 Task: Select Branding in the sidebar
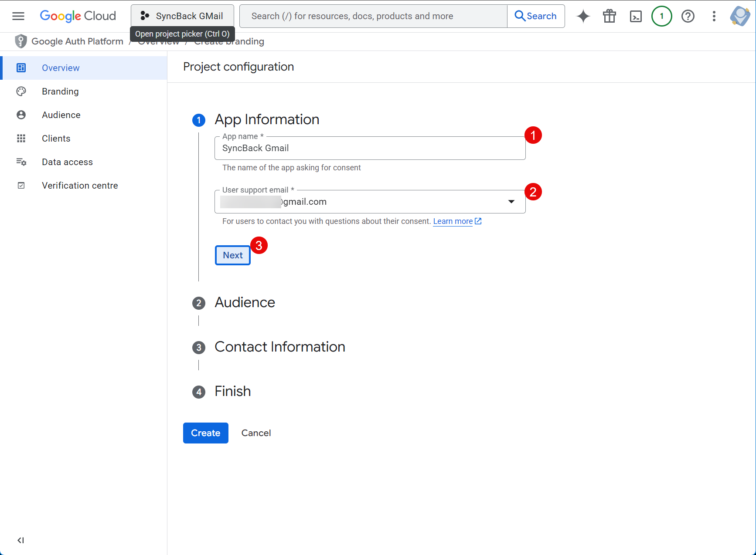click(x=60, y=91)
